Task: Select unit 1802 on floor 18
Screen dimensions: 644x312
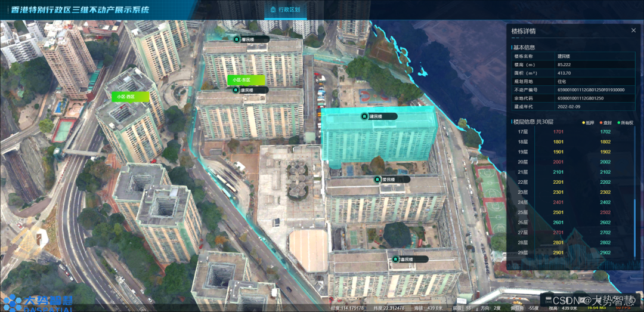Action: click(x=605, y=142)
